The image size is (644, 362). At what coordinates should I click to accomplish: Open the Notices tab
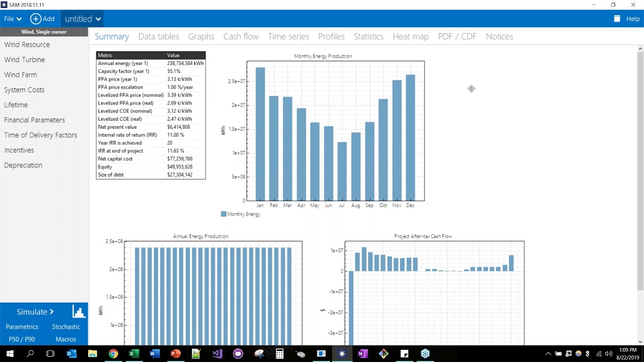pos(499,36)
